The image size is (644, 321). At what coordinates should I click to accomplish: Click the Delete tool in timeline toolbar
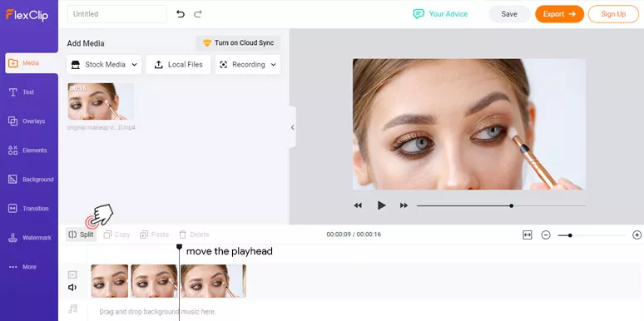tap(194, 235)
